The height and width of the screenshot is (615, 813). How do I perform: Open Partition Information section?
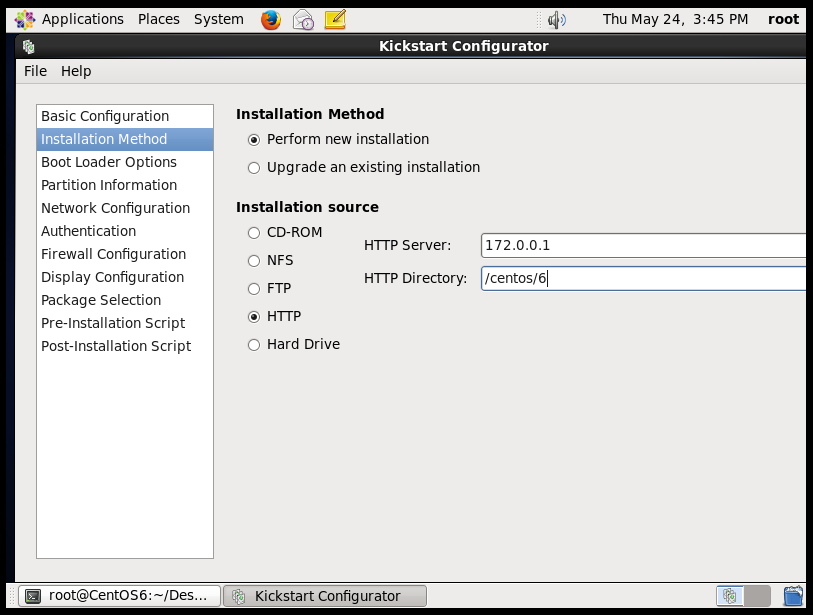point(125,185)
